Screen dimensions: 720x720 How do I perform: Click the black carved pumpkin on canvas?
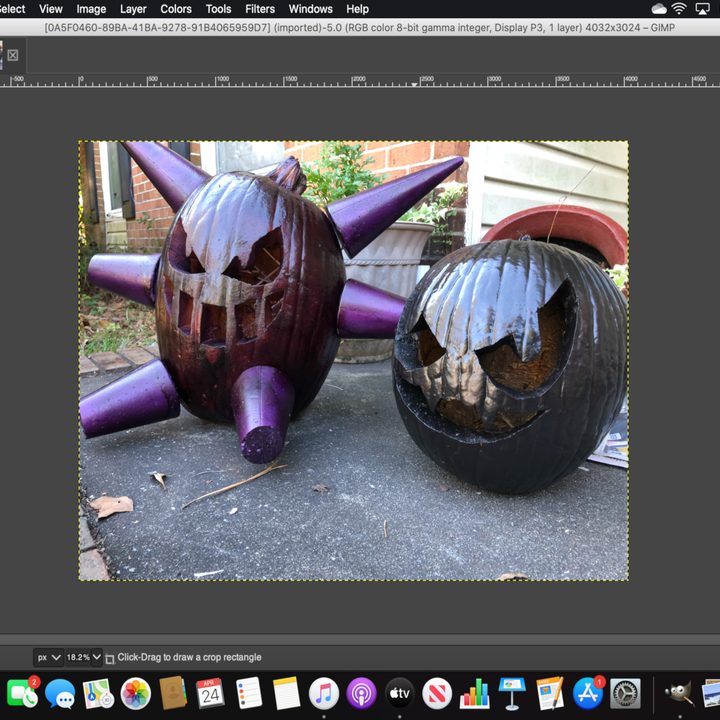510,365
